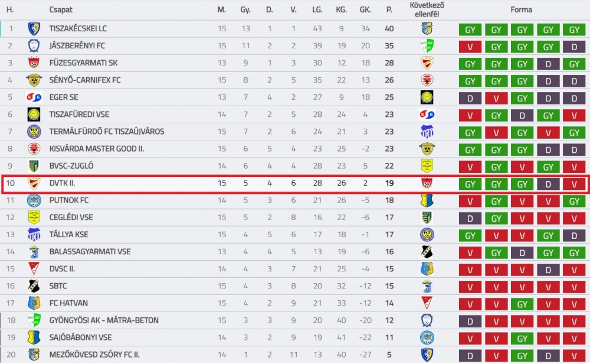Click the Tiszafüredi VSE team logo
This screenshot has height=364, width=590.
pyautogui.click(x=34, y=114)
